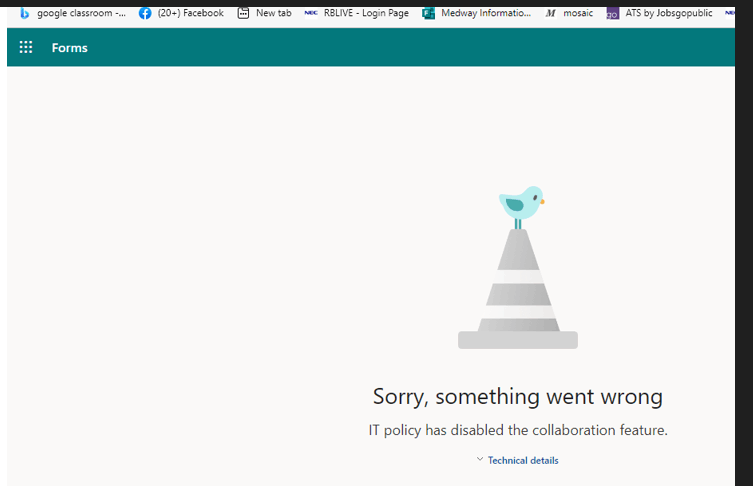Click the NEC icon beside RBLIVE bookmark

(x=311, y=13)
